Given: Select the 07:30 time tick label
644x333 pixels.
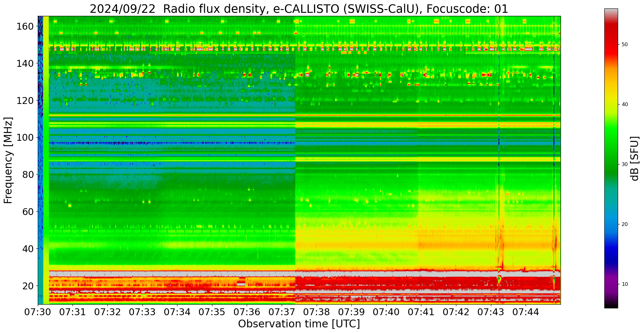Looking at the screenshot, I should pyautogui.click(x=38, y=312).
